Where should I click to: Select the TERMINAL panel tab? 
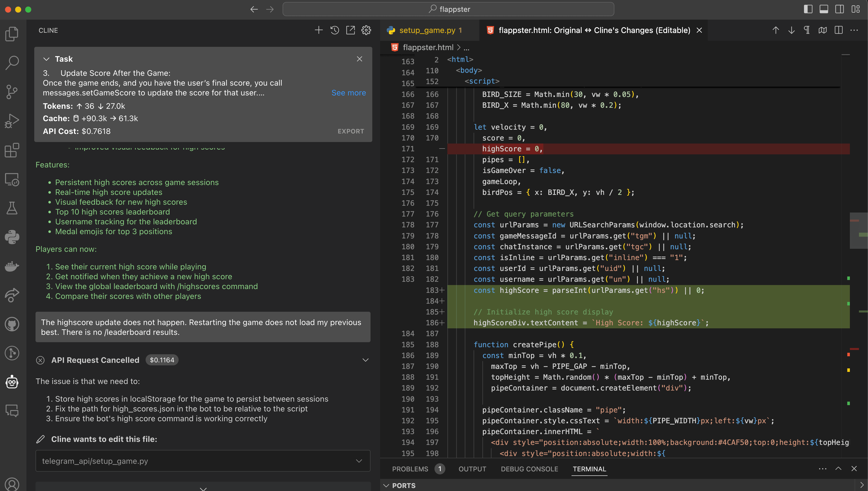pos(589,469)
